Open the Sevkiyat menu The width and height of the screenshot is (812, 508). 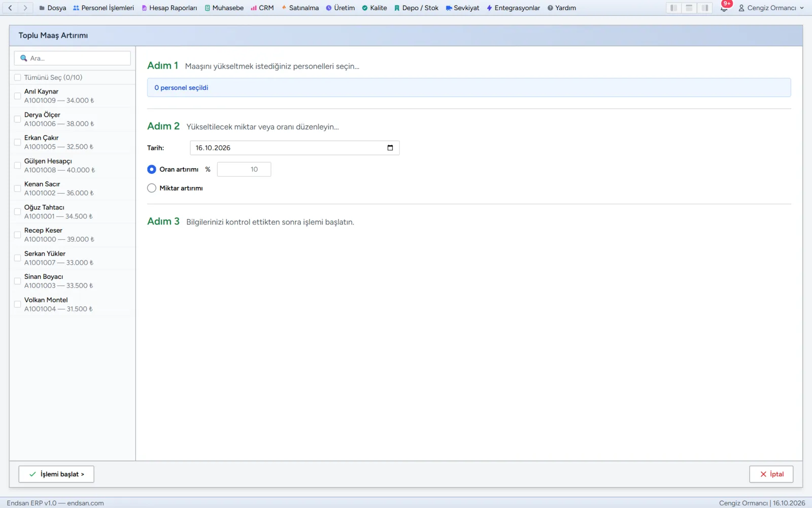pos(462,8)
